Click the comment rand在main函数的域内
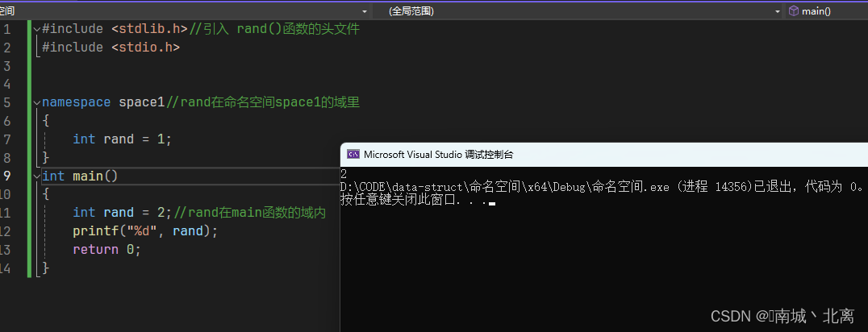The width and height of the screenshot is (868, 332). pos(249,213)
